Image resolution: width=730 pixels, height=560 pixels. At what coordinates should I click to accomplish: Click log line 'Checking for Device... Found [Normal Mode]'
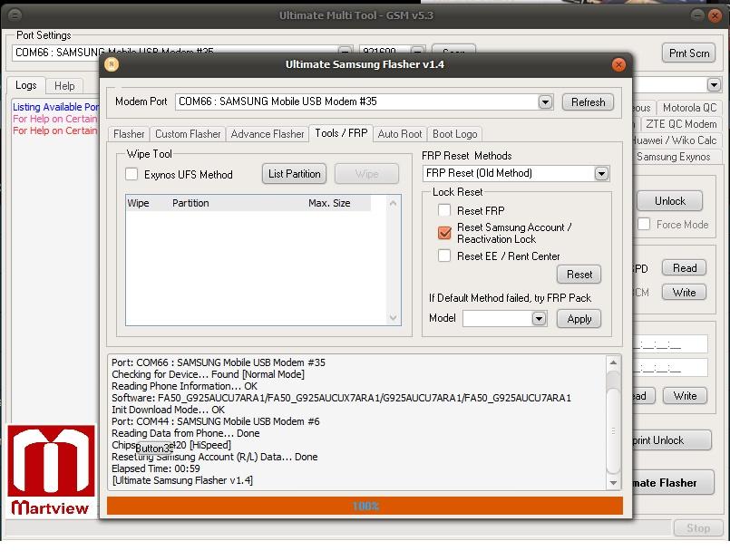208,374
